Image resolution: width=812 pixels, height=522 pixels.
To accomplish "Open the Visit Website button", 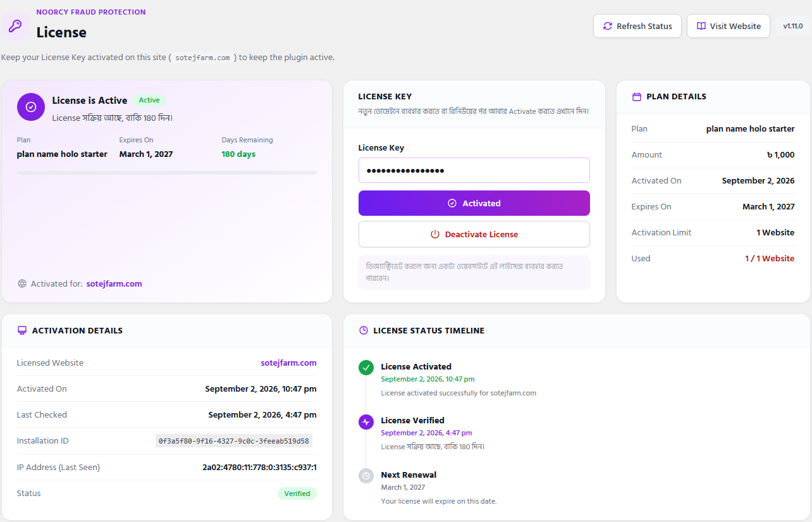I will pyautogui.click(x=729, y=26).
